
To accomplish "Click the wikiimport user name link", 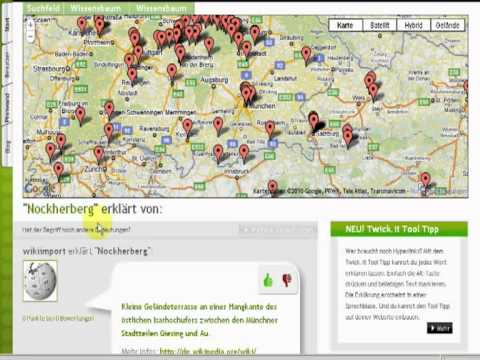I will click(x=44, y=251).
